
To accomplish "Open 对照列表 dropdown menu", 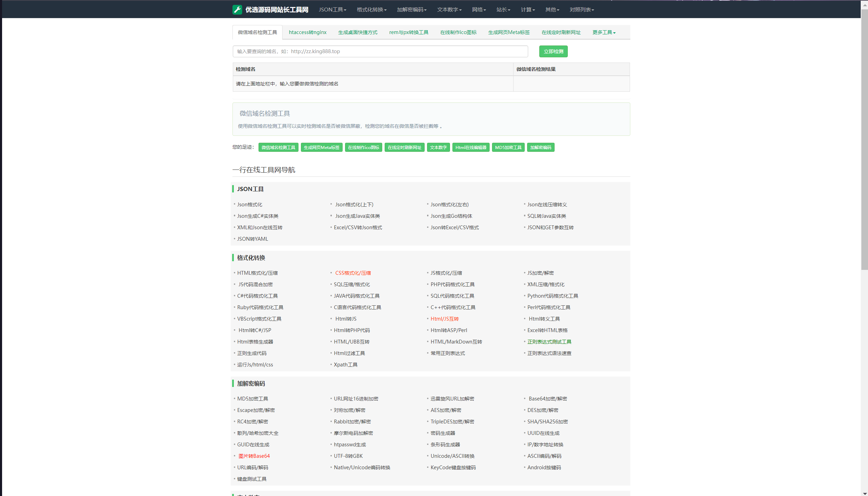I will (581, 9).
